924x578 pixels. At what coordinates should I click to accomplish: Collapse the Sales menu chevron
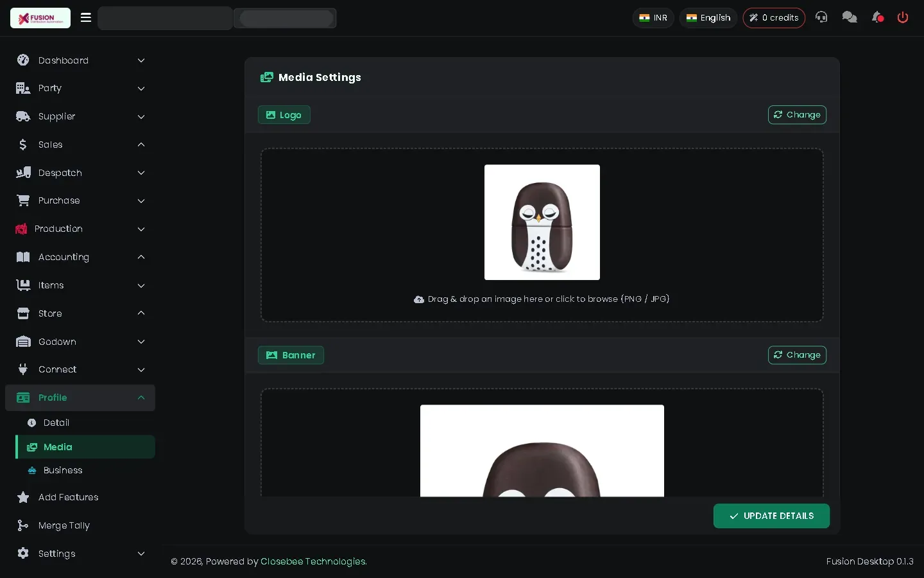141,144
